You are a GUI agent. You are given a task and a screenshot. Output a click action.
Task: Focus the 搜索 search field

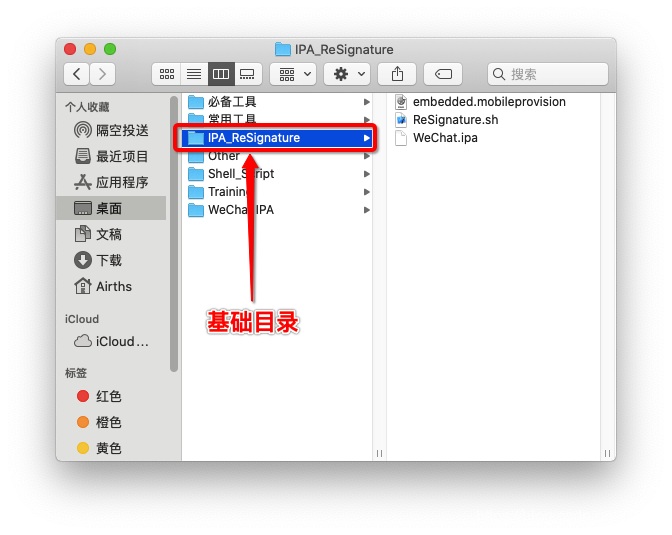[548, 74]
